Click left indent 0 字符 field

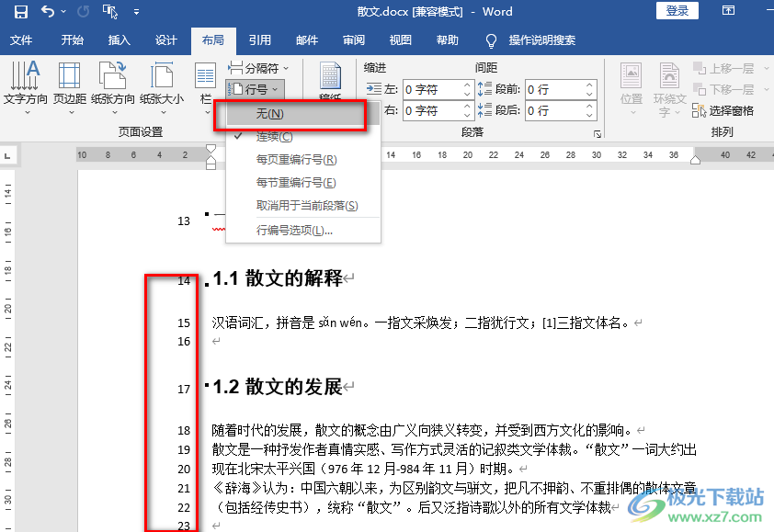(433, 89)
